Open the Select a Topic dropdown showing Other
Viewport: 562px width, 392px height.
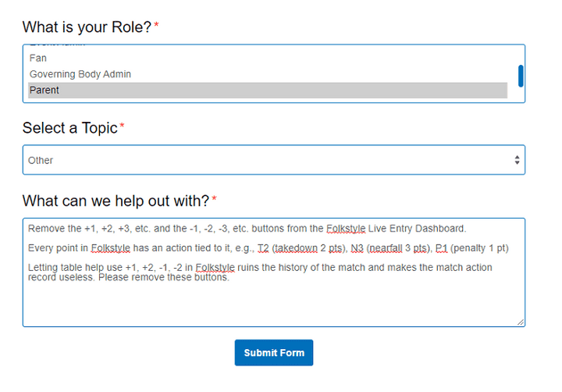pyautogui.click(x=265, y=160)
